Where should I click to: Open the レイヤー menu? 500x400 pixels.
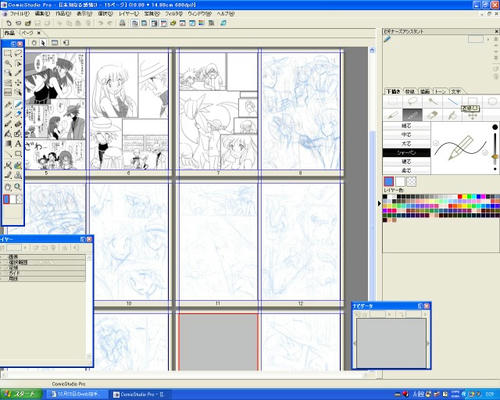pyautogui.click(x=129, y=14)
